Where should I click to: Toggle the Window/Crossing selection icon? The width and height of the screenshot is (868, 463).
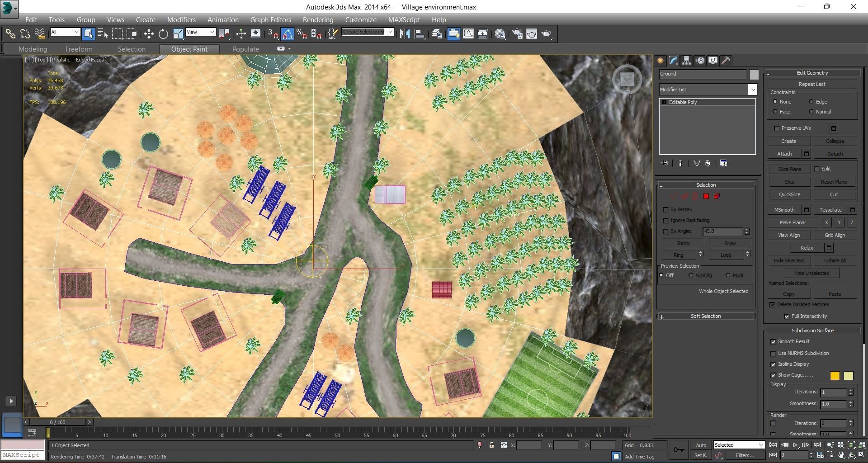[132, 33]
